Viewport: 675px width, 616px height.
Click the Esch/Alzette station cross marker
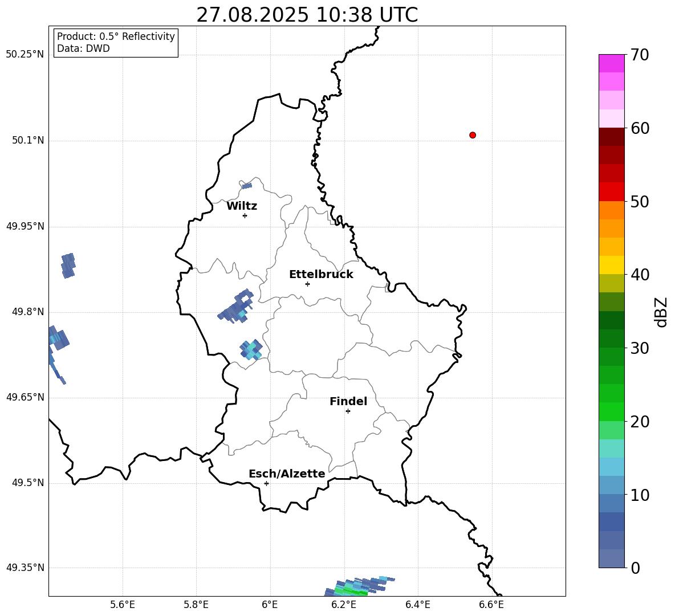266,483
